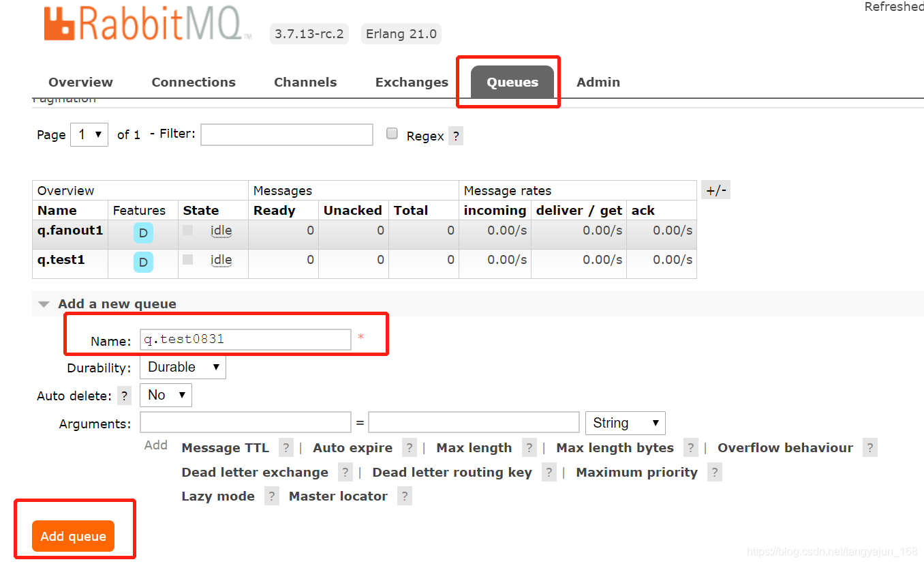The width and height of the screenshot is (924, 564).
Task: Open the q.fanout1 queue link
Action: coord(70,231)
